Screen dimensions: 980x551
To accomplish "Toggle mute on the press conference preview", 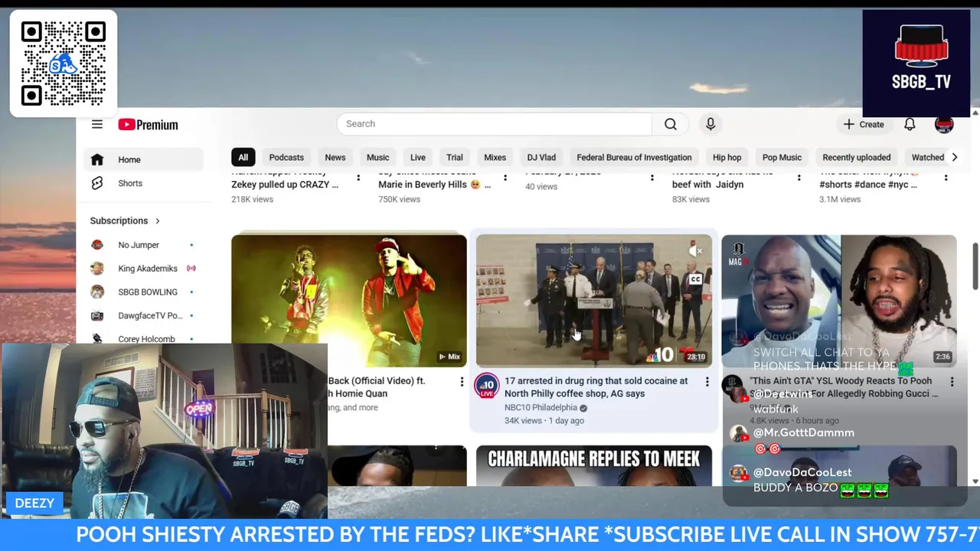I will point(695,250).
